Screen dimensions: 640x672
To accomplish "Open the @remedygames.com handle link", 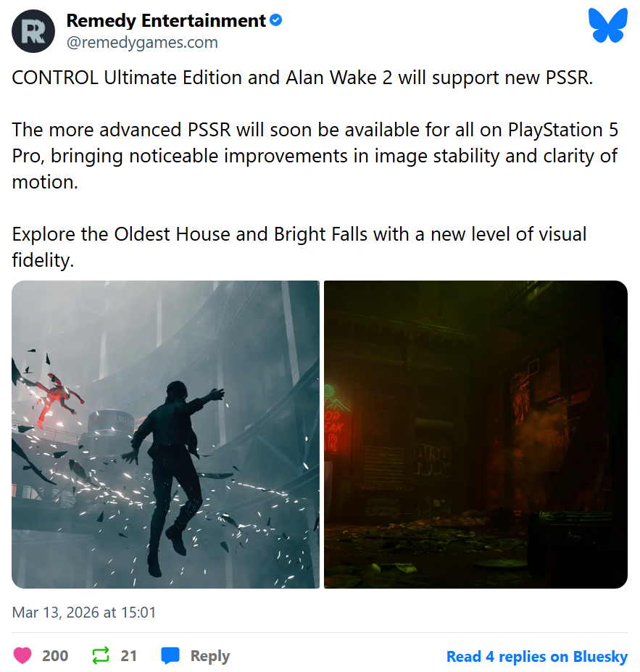I will pyautogui.click(x=142, y=43).
